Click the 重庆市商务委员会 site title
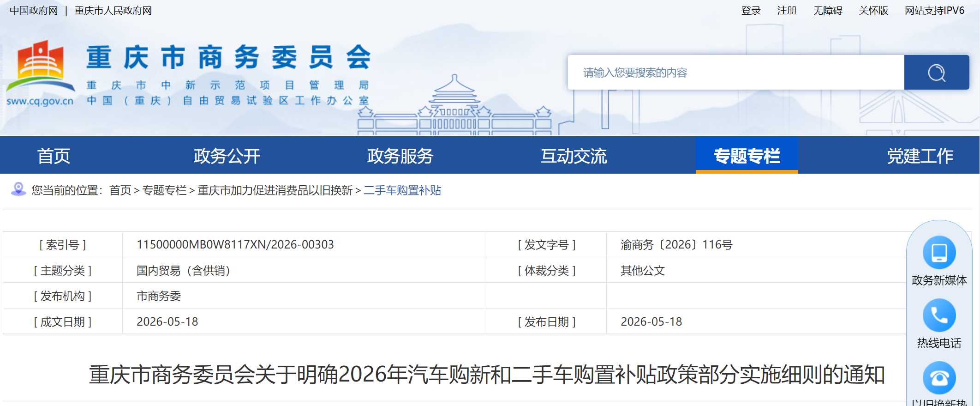Screen dimensions: 980x406 [228, 57]
